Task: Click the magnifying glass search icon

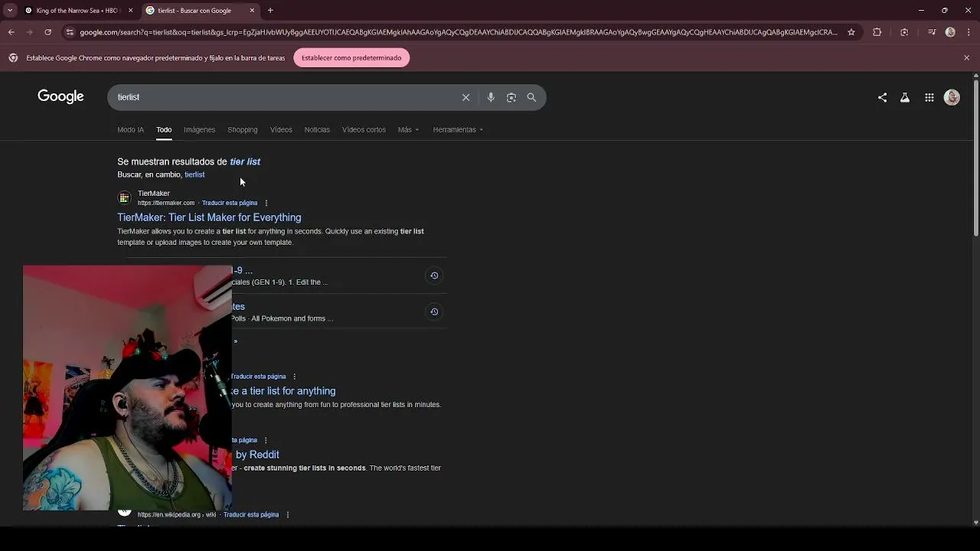Action: click(x=531, y=97)
